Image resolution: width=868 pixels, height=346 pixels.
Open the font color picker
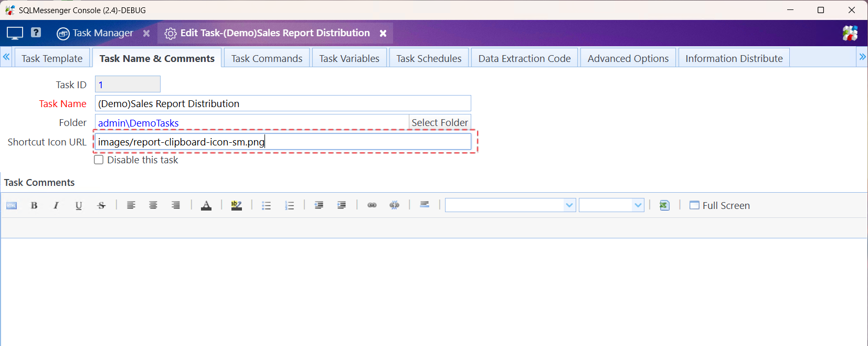click(x=206, y=205)
